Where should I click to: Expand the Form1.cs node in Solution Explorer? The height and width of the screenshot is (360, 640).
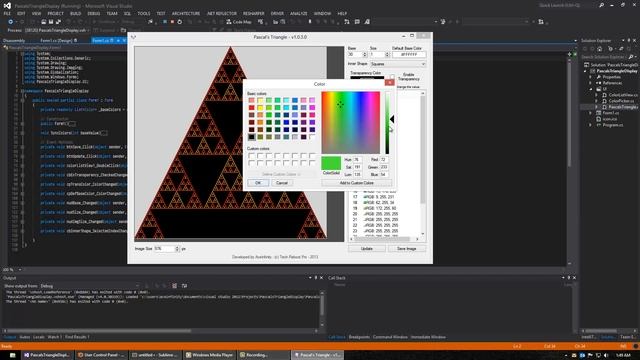pyautogui.click(x=590, y=113)
